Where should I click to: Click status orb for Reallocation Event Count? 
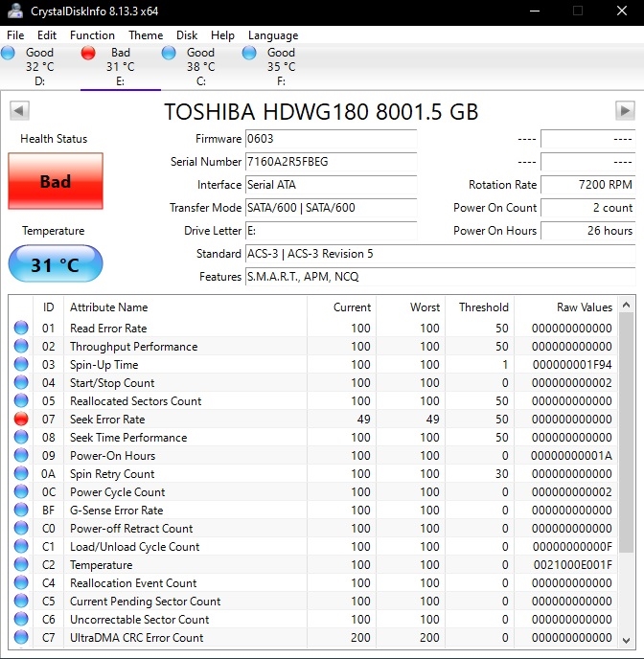pyautogui.click(x=21, y=583)
